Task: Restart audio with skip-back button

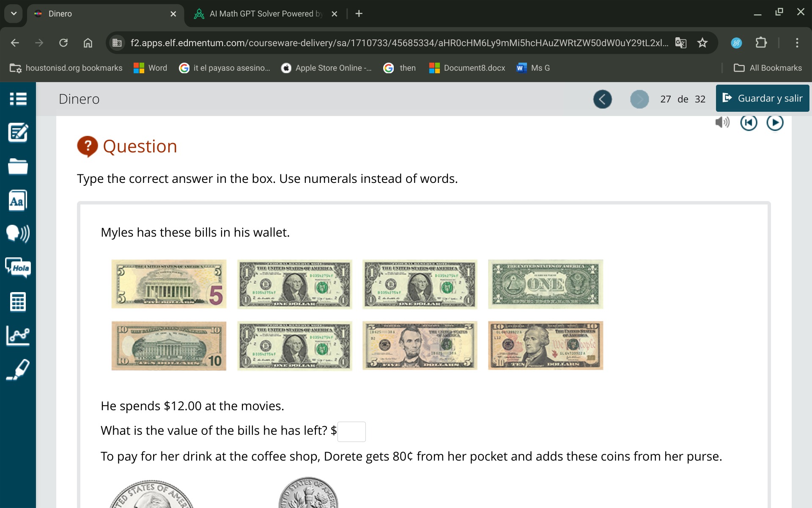Action: click(749, 122)
